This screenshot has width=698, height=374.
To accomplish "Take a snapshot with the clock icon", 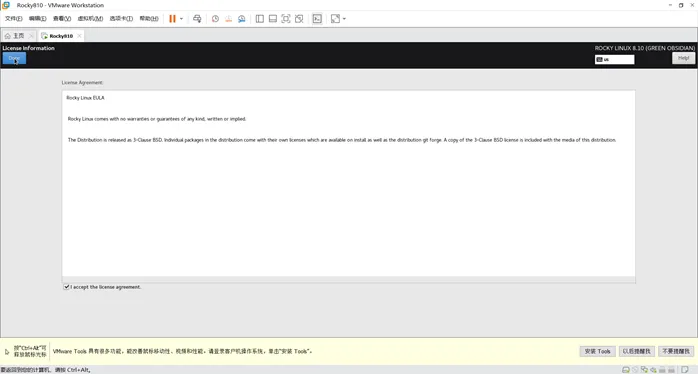I will point(215,19).
